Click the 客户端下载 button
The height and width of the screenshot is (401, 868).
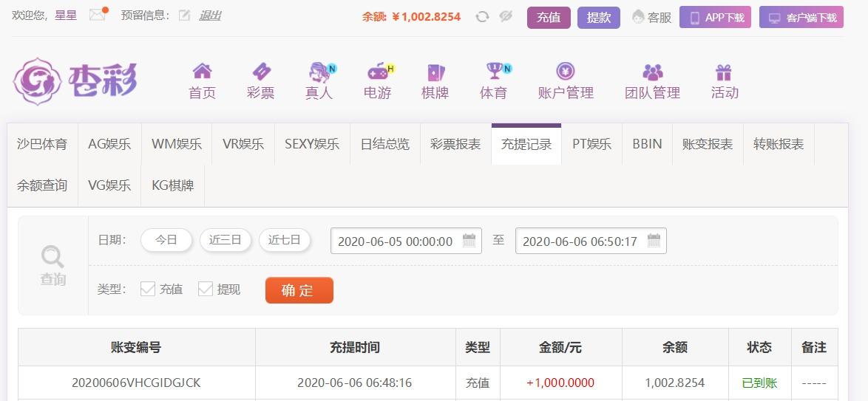pyautogui.click(x=801, y=18)
